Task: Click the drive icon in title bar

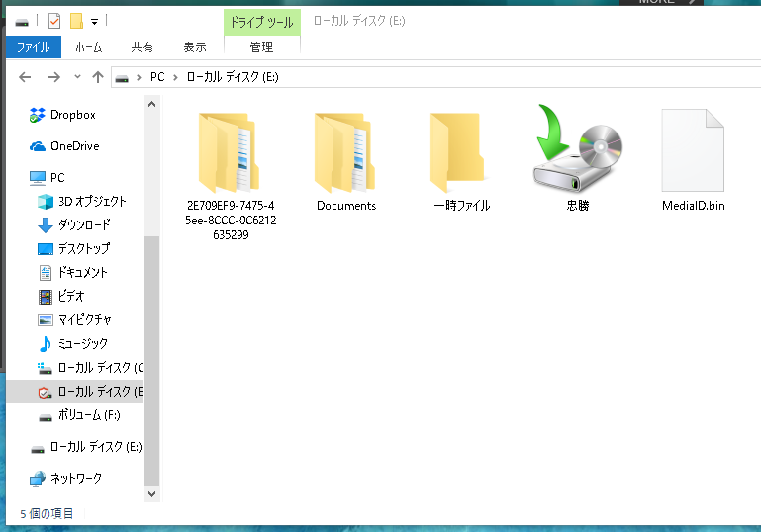Action: (x=22, y=22)
